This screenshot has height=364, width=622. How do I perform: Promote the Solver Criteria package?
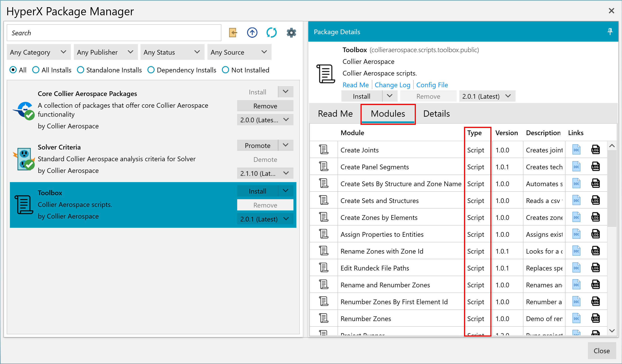pyautogui.click(x=257, y=145)
